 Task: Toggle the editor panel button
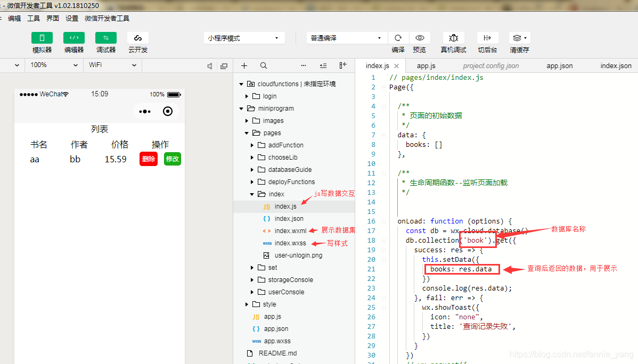[x=73, y=38]
